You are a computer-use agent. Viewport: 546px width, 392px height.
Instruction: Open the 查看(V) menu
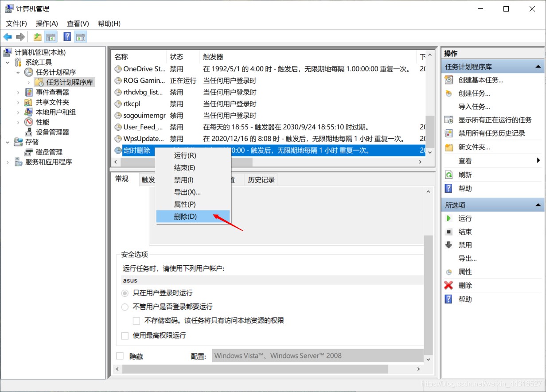pyautogui.click(x=78, y=23)
